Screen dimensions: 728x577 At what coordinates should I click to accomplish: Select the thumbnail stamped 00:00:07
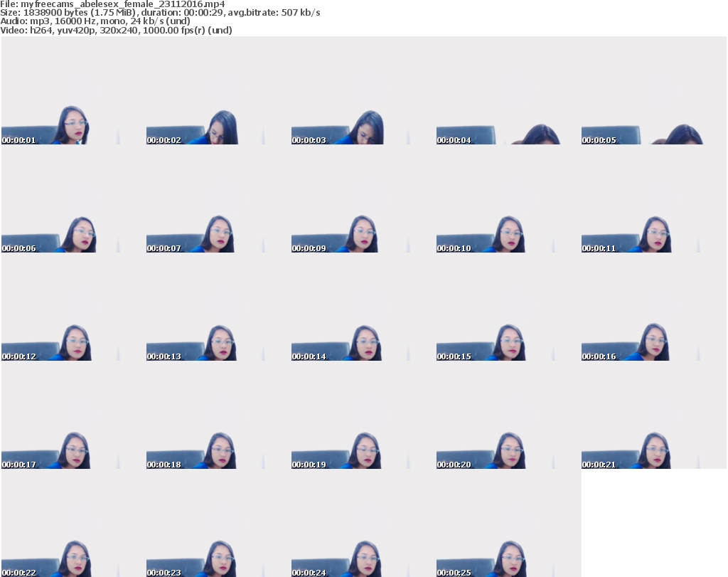pos(219,198)
